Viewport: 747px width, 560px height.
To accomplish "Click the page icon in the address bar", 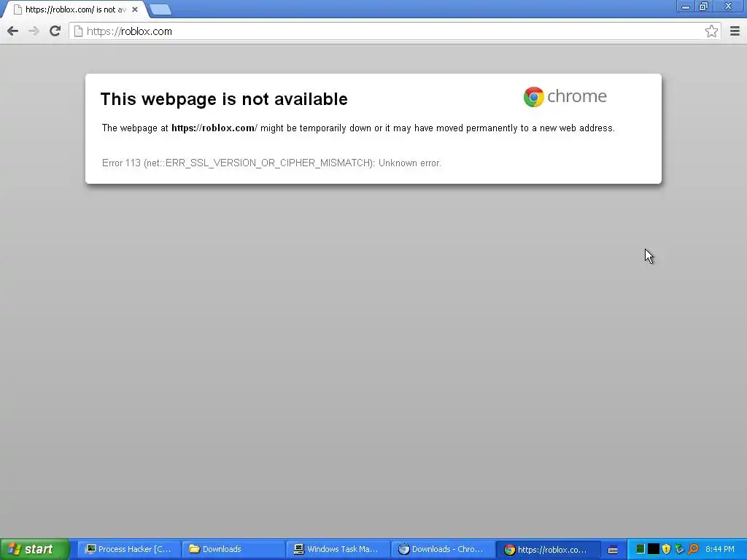I will (78, 31).
